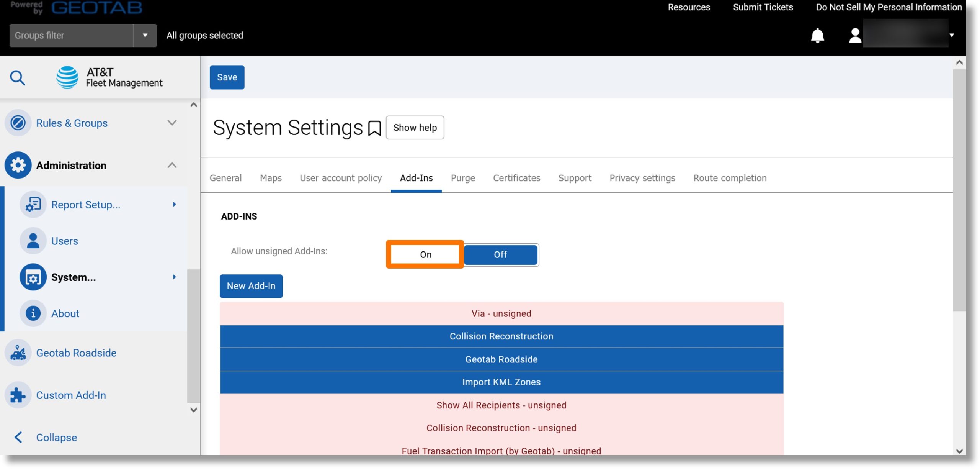This screenshot has width=980, height=469.
Task: Click the Custom Add-In puzzle icon
Action: tap(18, 395)
